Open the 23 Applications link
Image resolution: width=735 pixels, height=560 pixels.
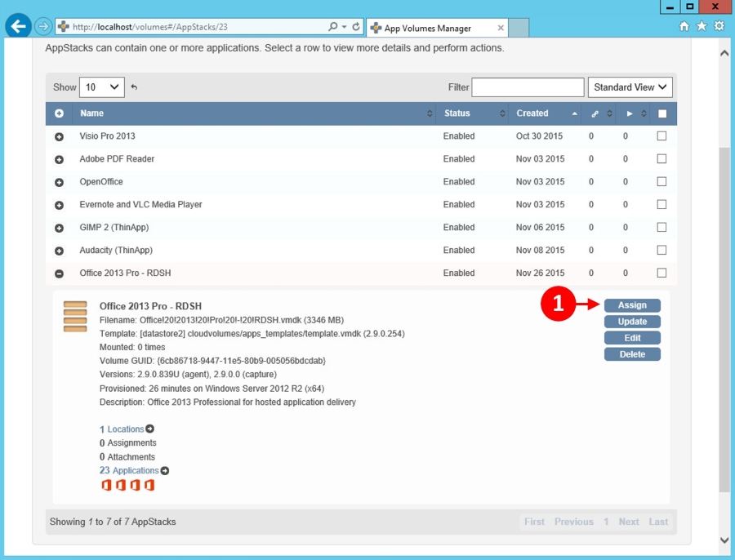point(129,470)
